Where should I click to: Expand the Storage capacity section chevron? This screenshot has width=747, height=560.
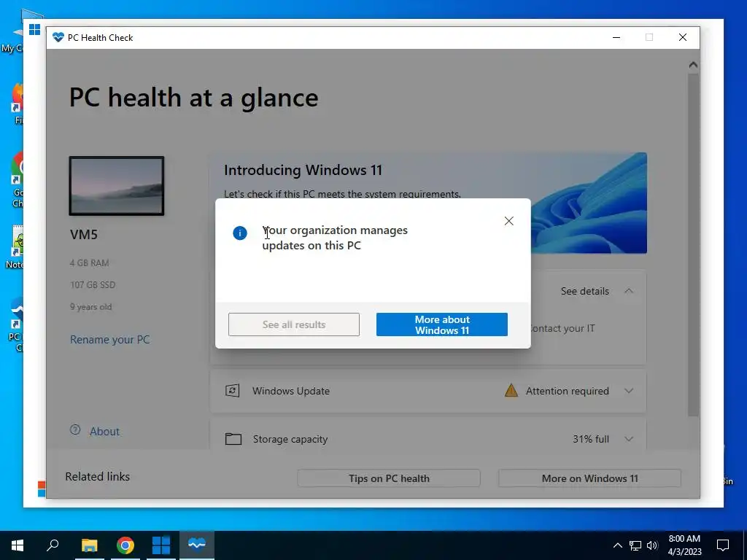pyautogui.click(x=629, y=439)
